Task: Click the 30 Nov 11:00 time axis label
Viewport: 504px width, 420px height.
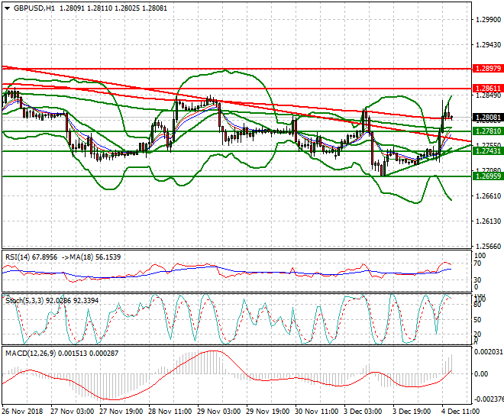Action: [x=317, y=412]
